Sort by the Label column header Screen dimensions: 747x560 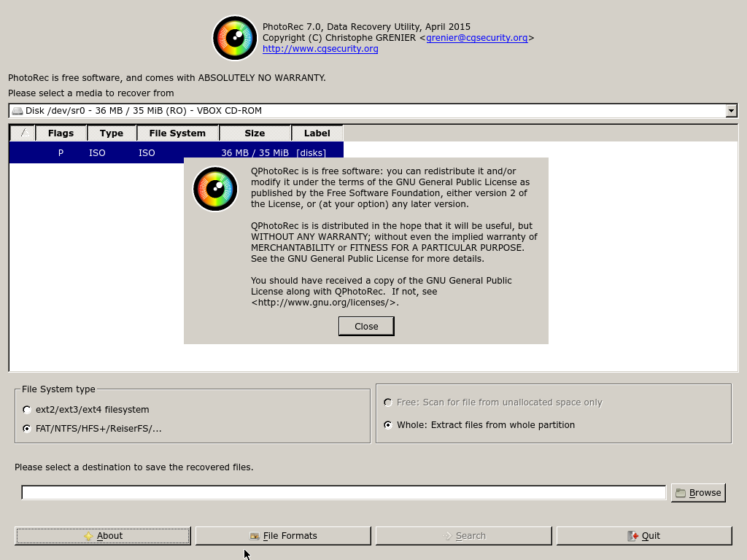[x=317, y=133]
